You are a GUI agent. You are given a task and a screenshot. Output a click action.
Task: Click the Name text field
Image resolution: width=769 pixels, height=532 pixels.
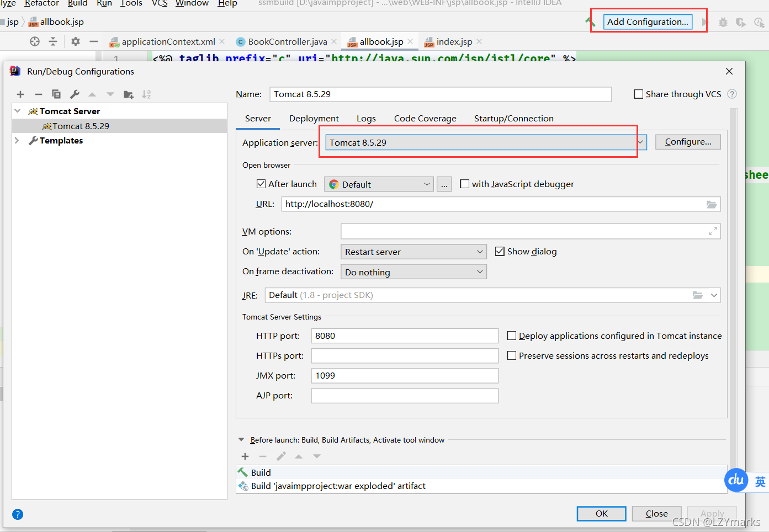coord(441,94)
